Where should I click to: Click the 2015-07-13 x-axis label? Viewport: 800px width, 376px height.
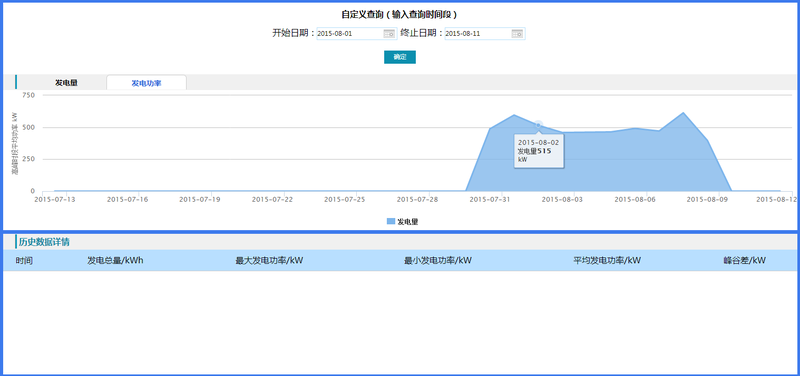click(55, 199)
